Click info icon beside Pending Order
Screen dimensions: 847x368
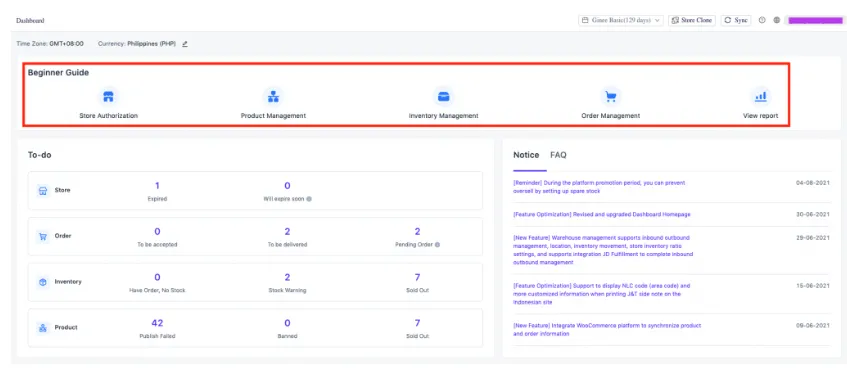[437, 244]
